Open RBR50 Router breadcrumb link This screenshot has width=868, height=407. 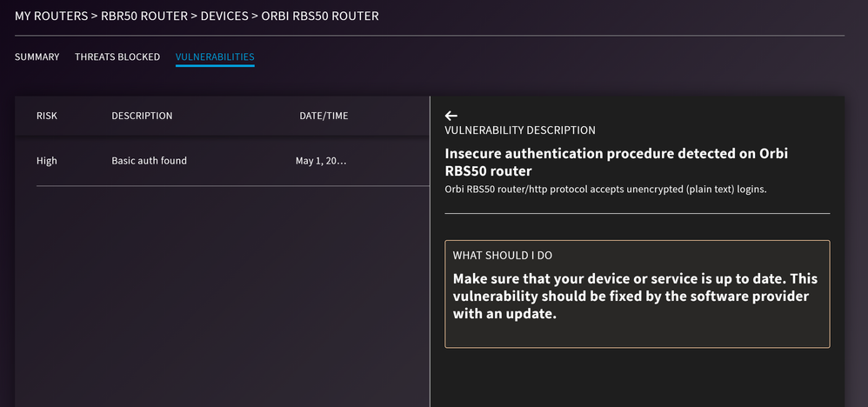(144, 16)
